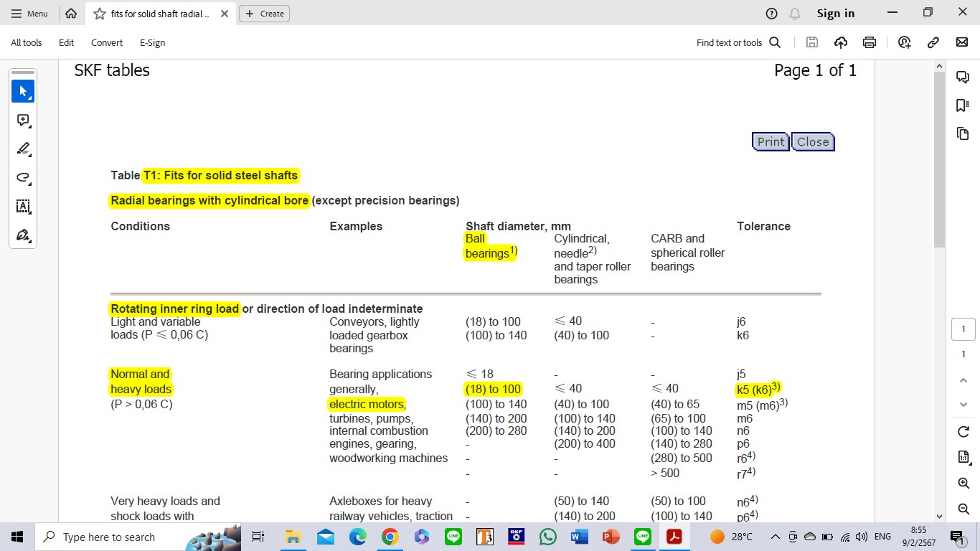The image size is (980, 551).
Task: Open the E-Sign menu
Action: [x=152, y=42]
